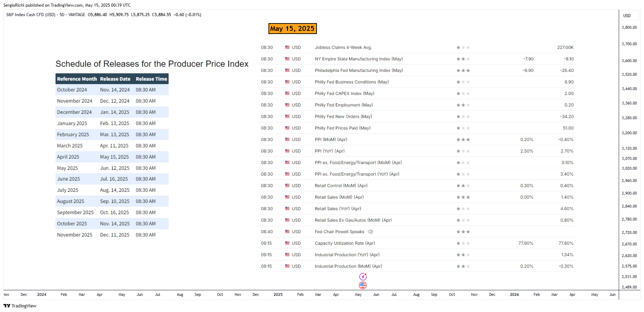Click the star rating for Industrial Production (YoY)
The height and width of the screenshot is (312, 644).
(x=463, y=255)
